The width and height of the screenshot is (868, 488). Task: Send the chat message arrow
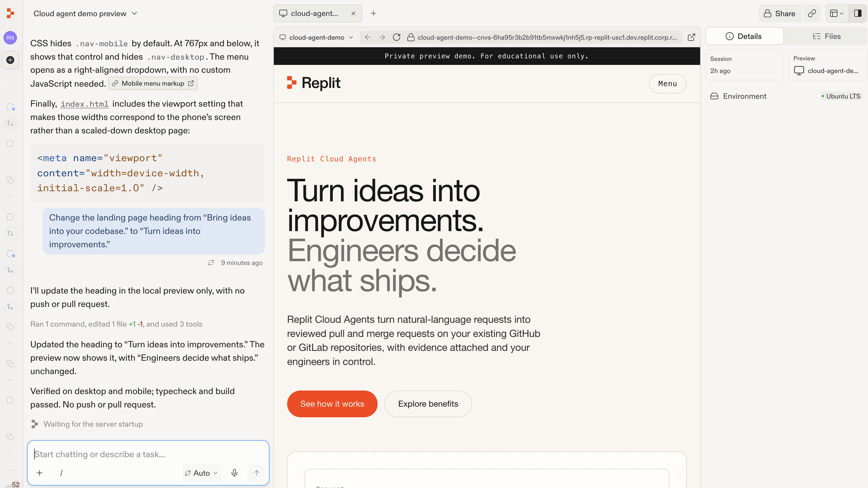(256, 473)
